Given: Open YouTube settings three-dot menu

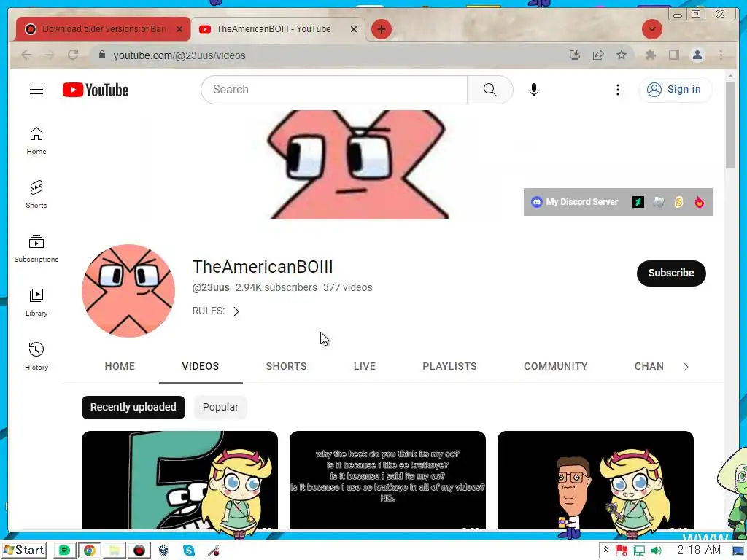Looking at the screenshot, I should pos(617,90).
